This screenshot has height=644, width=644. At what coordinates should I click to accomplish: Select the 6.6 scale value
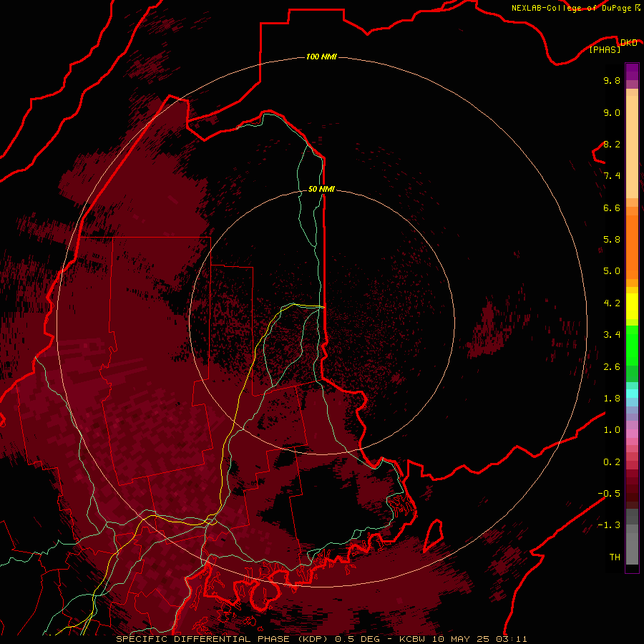pos(612,208)
